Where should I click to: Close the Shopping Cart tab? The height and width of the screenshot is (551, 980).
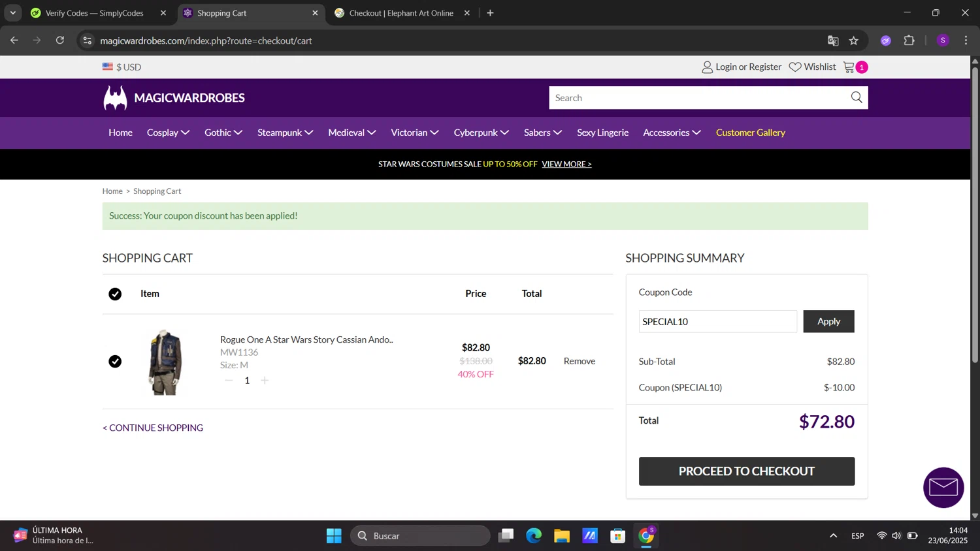coord(315,13)
